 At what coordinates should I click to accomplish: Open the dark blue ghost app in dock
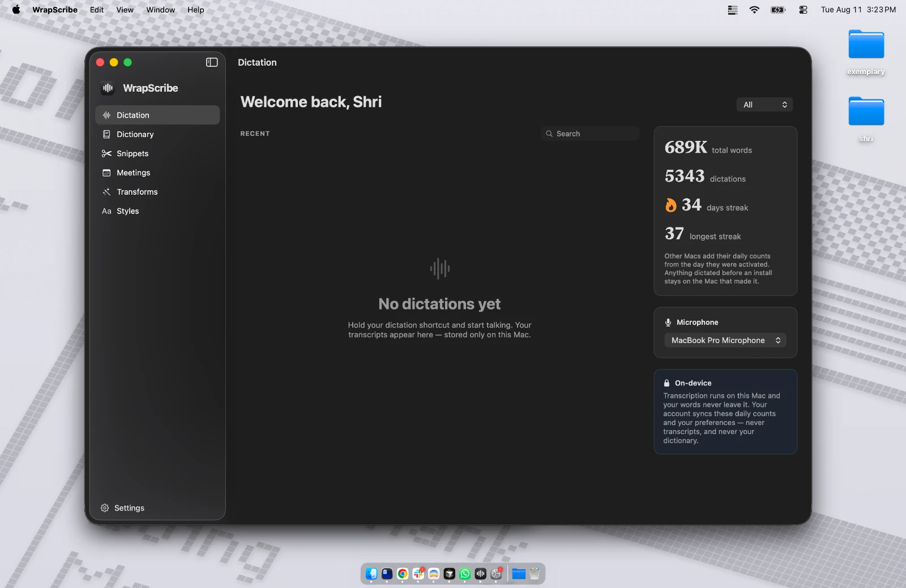[x=387, y=574]
